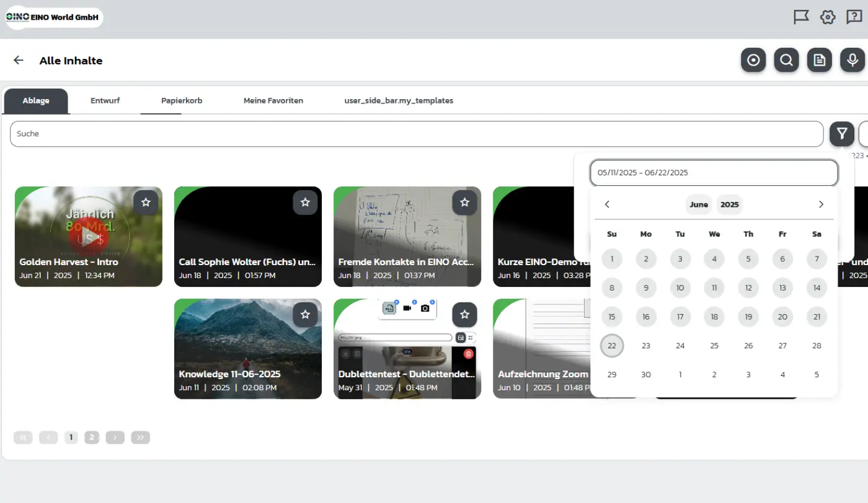Select June 23 in calendar
The width and height of the screenshot is (868, 503).
tap(646, 346)
